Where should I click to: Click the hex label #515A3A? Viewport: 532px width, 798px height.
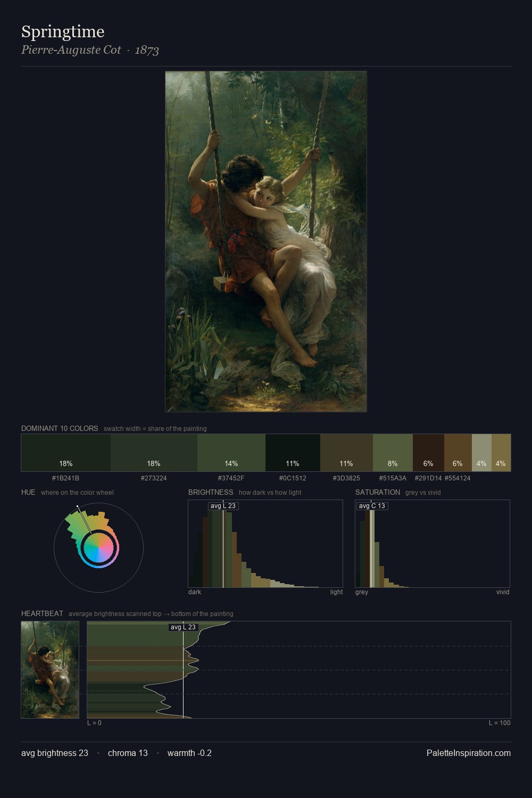coord(393,478)
